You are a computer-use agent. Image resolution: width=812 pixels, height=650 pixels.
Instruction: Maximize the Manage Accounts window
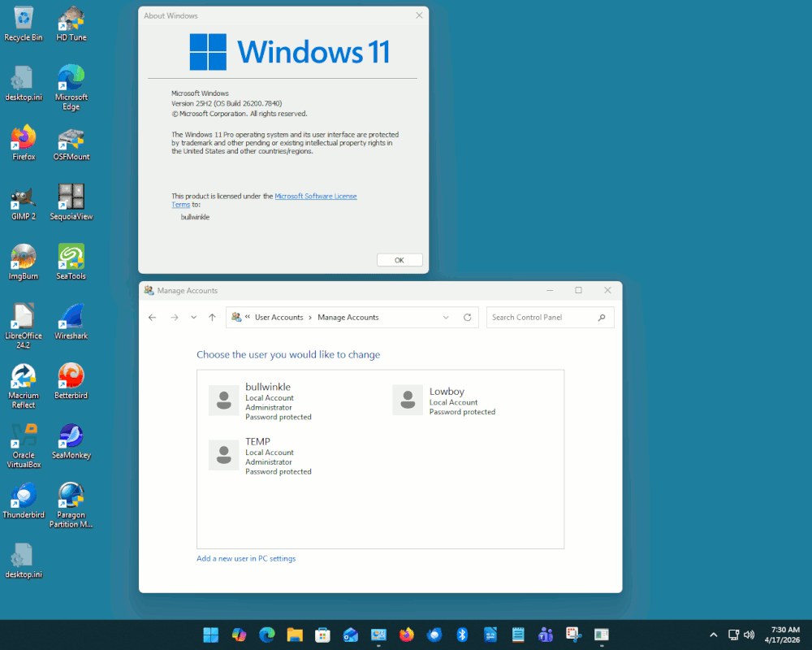click(x=578, y=290)
